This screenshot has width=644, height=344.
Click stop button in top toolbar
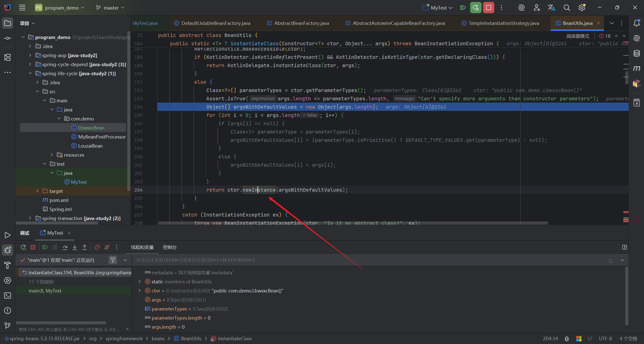point(489,8)
